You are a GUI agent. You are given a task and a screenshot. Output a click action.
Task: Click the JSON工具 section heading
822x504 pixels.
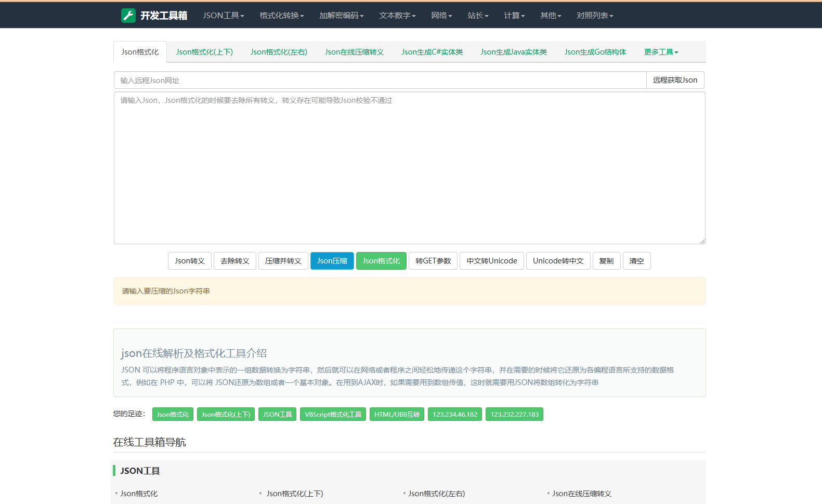(140, 471)
